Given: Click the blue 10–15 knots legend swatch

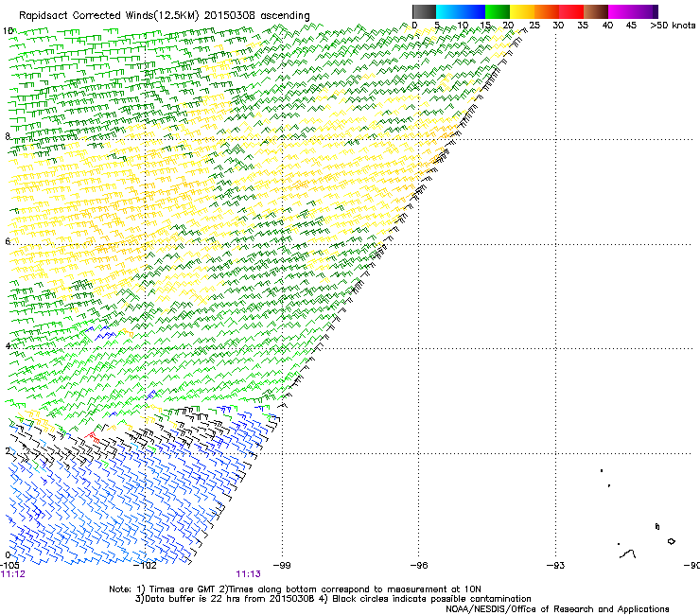Looking at the screenshot, I should pyautogui.click(x=473, y=11).
